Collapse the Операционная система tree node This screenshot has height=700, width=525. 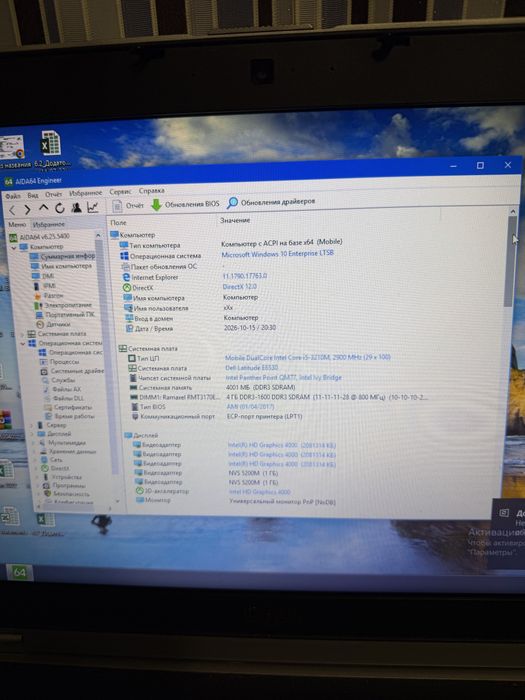(x=23, y=343)
